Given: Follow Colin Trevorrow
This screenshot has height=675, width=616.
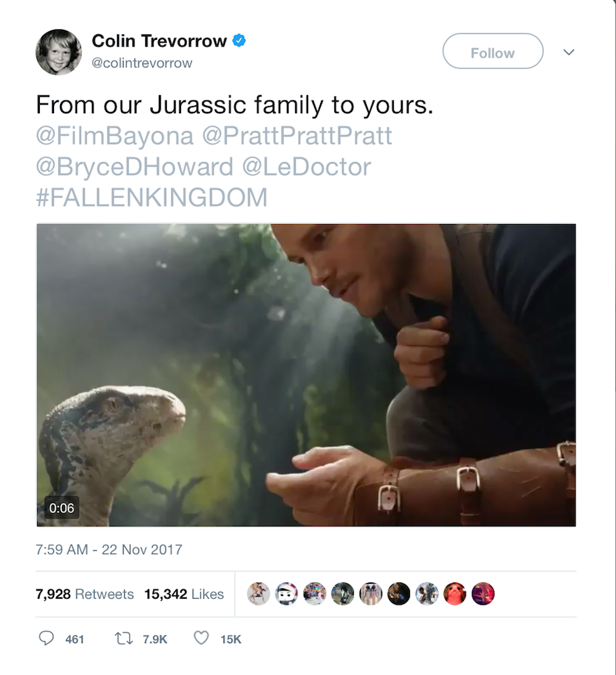Looking at the screenshot, I should [492, 52].
